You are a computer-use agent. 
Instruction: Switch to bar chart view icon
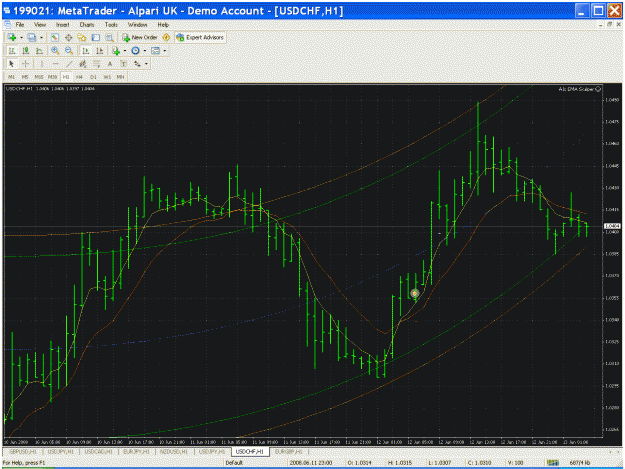12,51
